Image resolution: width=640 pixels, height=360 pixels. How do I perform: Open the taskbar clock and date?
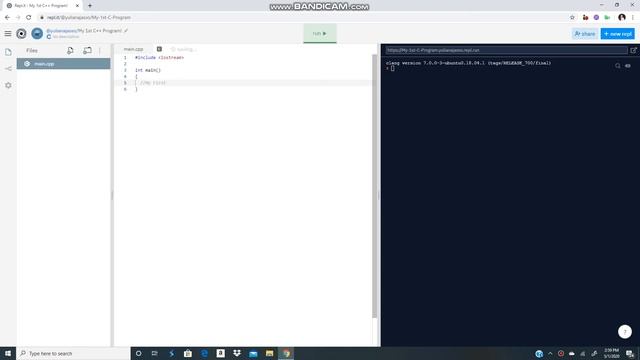click(x=611, y=353)
